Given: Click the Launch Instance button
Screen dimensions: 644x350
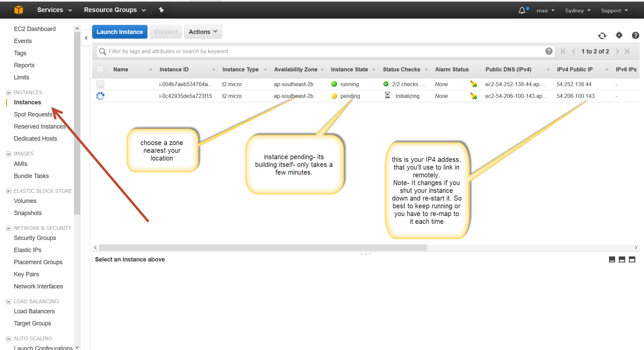Looking at the screenshot, I should point(120,32).
